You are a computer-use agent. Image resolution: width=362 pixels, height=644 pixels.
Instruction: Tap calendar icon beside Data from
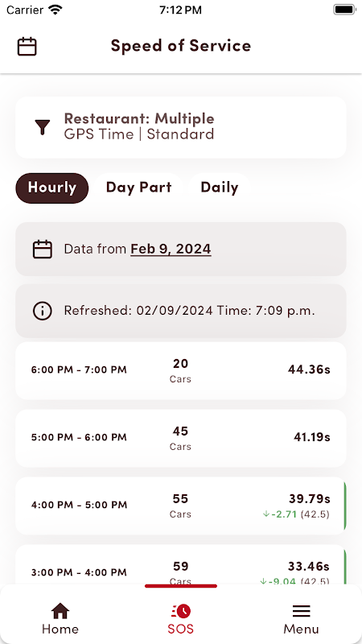click(x=43, y=249)
